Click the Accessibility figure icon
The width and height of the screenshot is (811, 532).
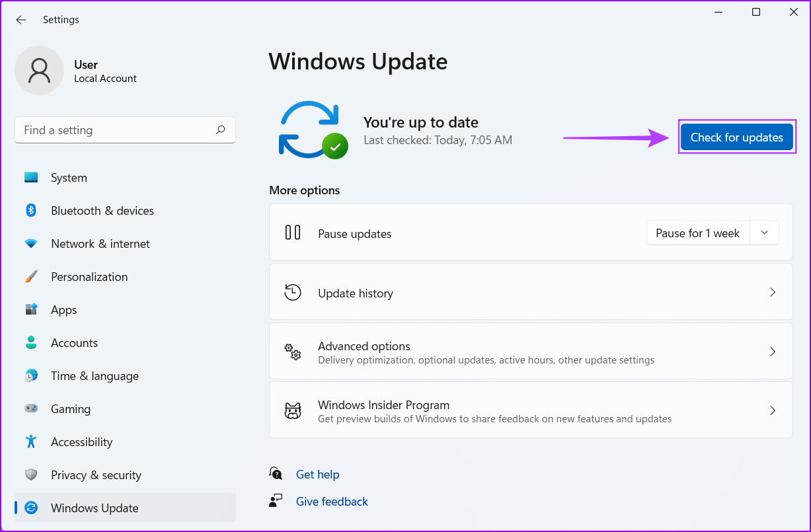pyautogui.click(x=31, y=441)
